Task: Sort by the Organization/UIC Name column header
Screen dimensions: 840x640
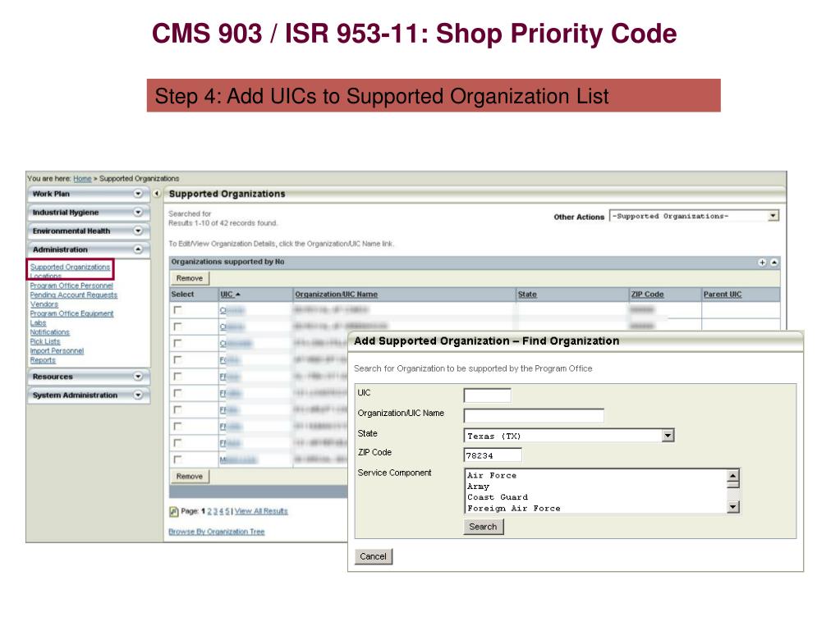Action: coord(337,295)
